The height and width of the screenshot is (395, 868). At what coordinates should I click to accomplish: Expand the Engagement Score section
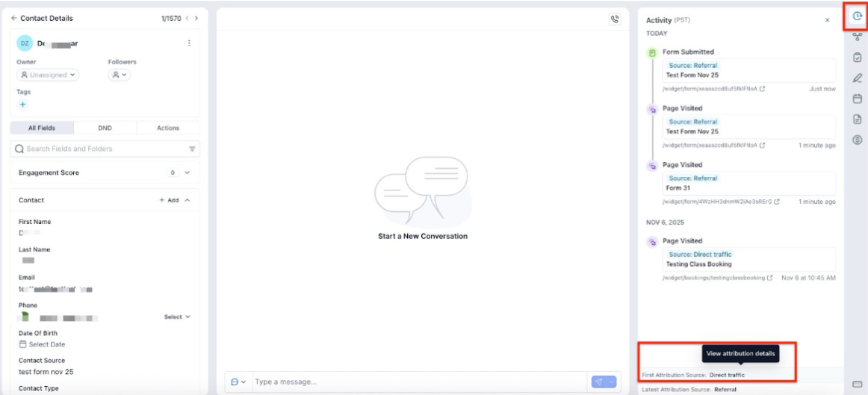pyautogui.click(x=187, y=172)
